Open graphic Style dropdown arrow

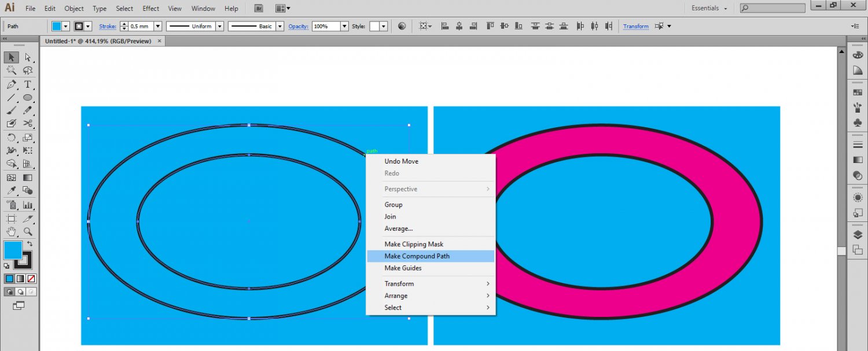[384, 26]
